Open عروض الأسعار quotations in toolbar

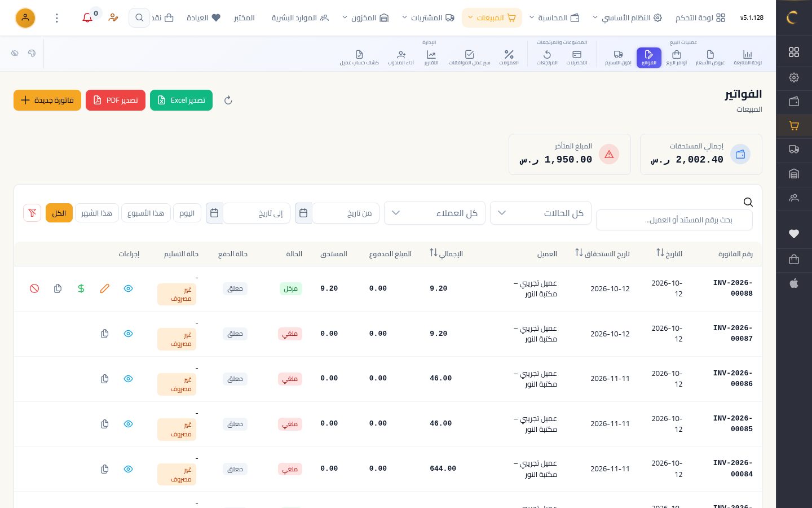(x=710, y=57)
